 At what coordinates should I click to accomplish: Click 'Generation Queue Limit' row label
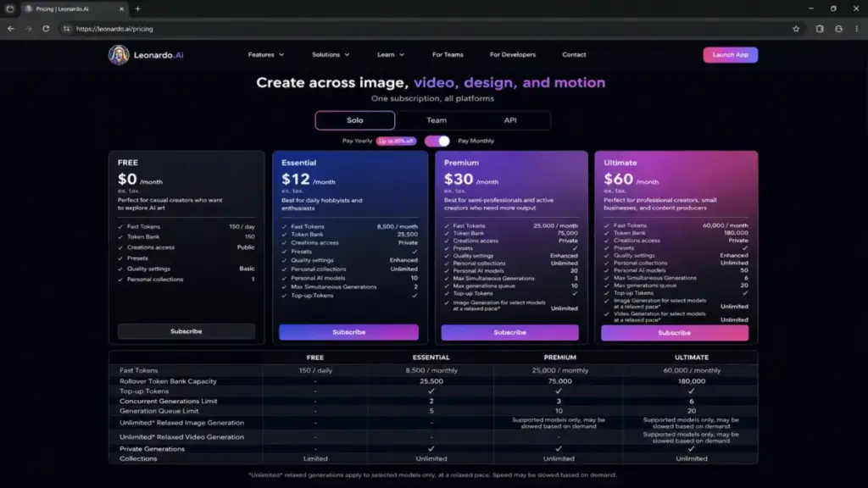(159, 411)
